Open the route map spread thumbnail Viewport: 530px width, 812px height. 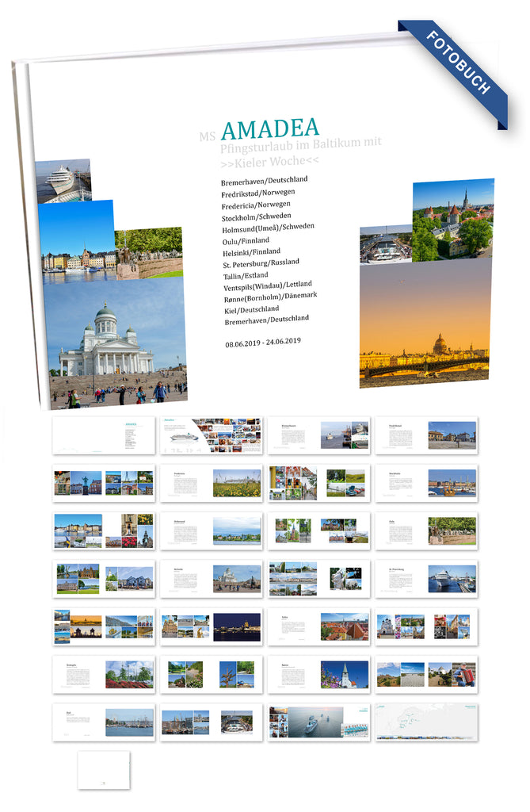pyautogui.click(x=426, y=722)
